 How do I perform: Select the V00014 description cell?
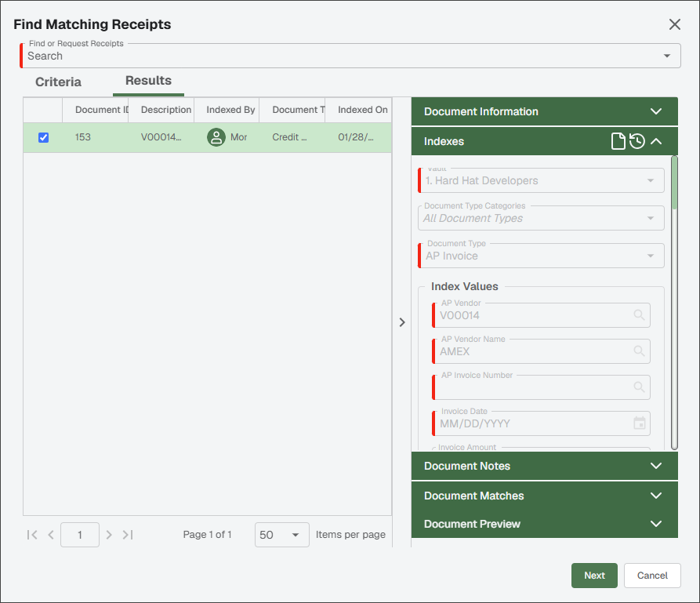coord(161,137)
